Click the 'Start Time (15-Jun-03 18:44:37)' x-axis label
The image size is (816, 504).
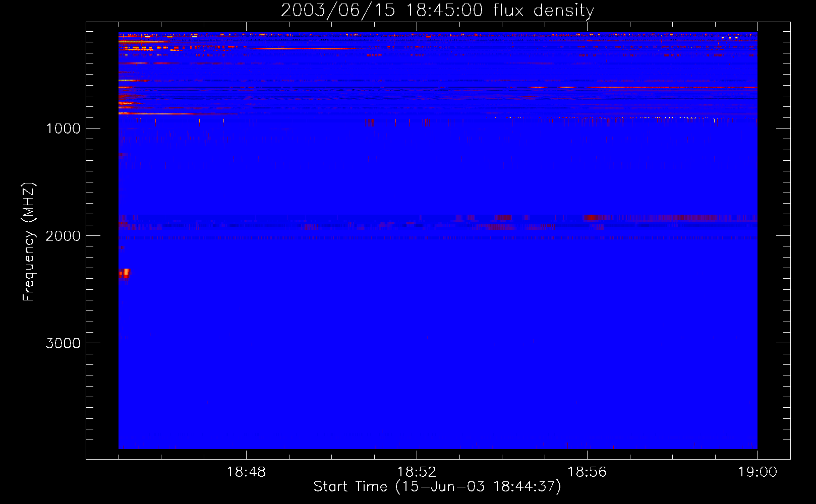point(437,487)
